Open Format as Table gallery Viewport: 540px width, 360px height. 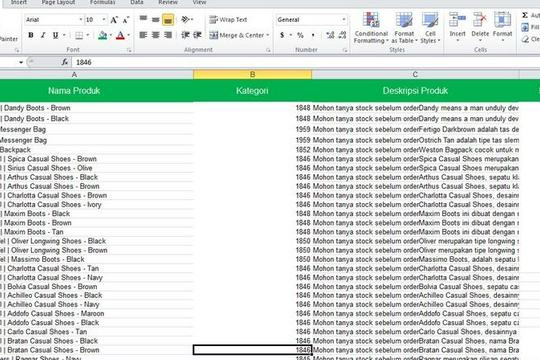point(404,28)
